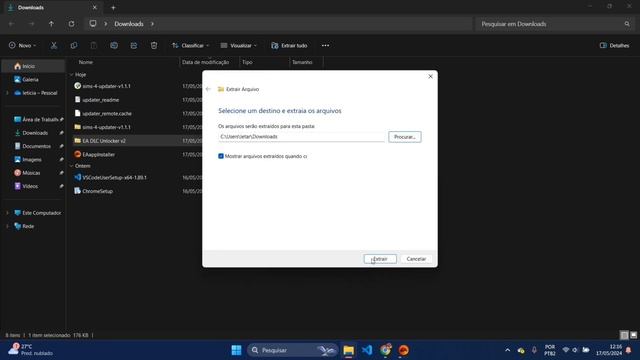Click the Paste icon in toolbar
The height and width of the screenshot is (360, 640).
click(93, 45)
